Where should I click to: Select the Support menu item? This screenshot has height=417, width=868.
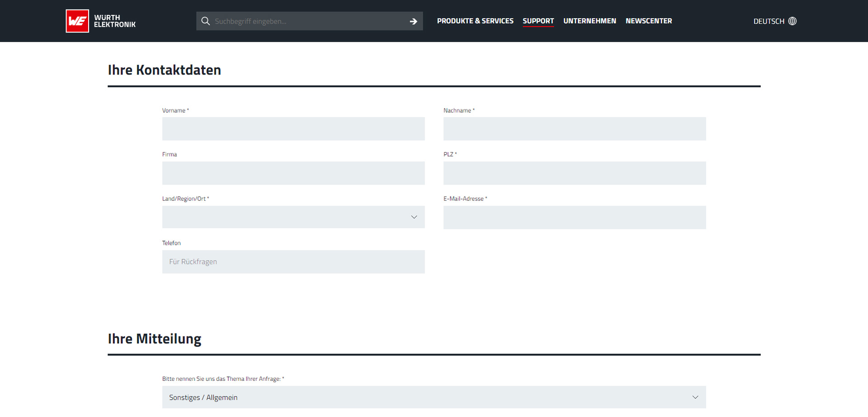coord(538,21)
